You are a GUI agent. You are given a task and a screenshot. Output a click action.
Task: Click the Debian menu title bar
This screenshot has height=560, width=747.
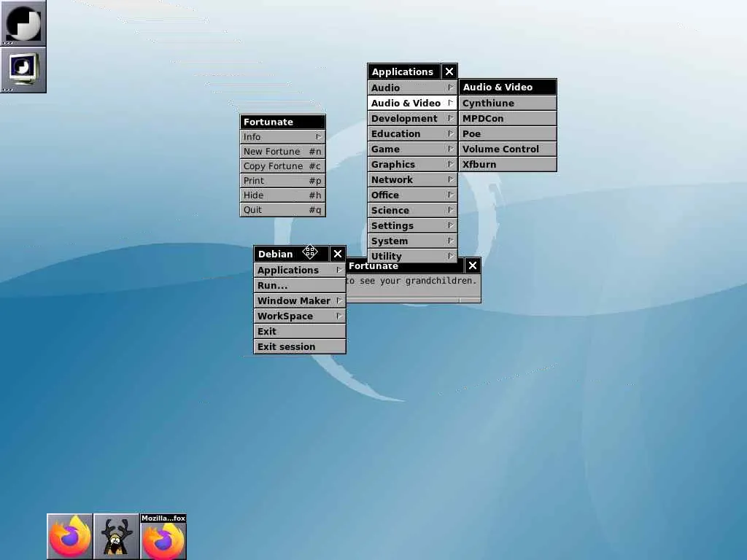point(291,254)
